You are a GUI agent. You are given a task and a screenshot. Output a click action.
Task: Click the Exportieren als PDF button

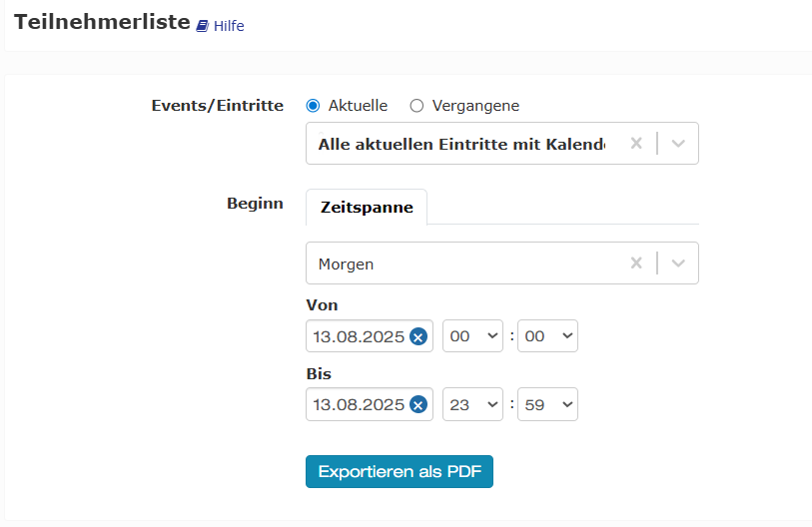click(x=400, y=472)
